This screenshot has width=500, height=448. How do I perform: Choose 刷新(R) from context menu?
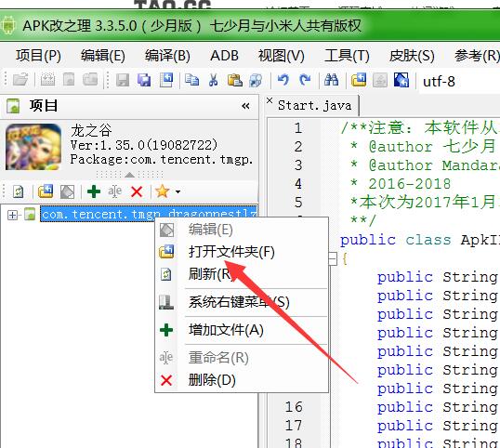242,274
